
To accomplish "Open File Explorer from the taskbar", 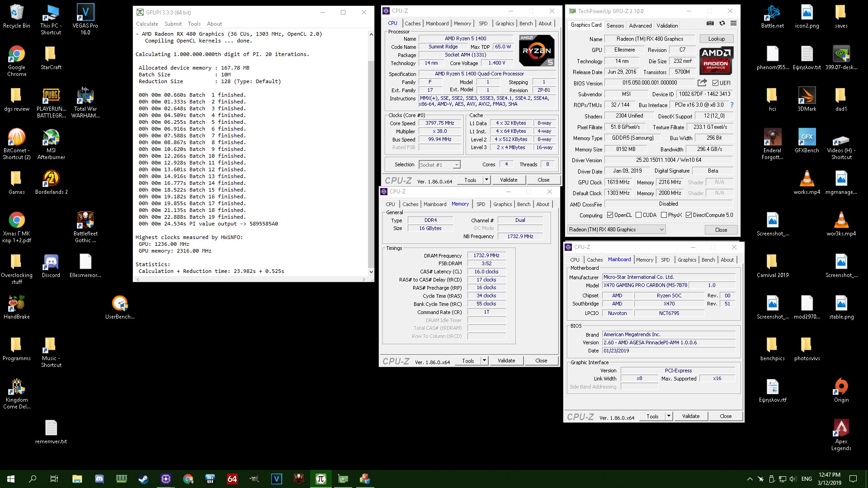I will tap(77, 479).
